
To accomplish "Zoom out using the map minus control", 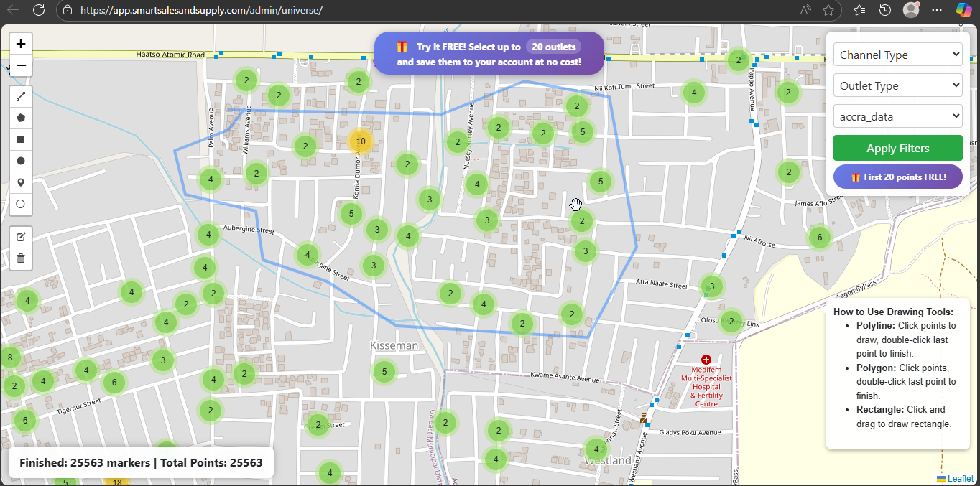I will [21, 65].
